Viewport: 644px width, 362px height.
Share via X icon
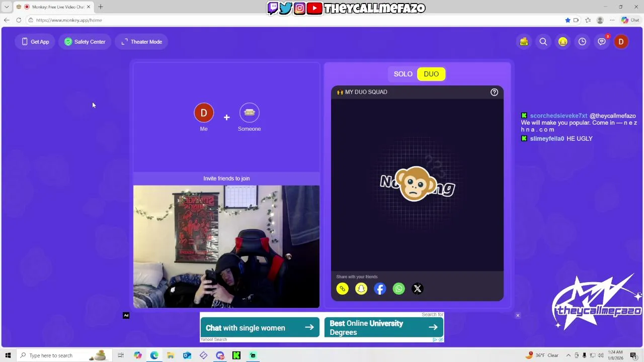point(417,289)
